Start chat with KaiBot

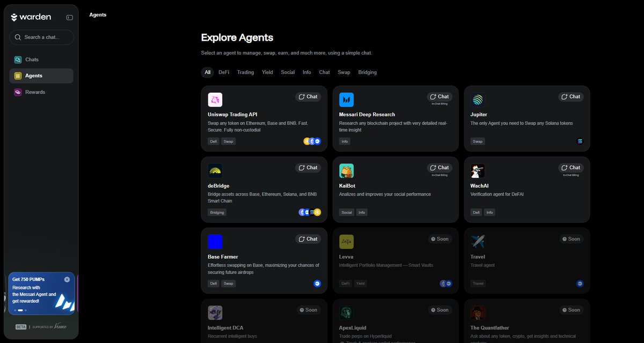[440, 168]
